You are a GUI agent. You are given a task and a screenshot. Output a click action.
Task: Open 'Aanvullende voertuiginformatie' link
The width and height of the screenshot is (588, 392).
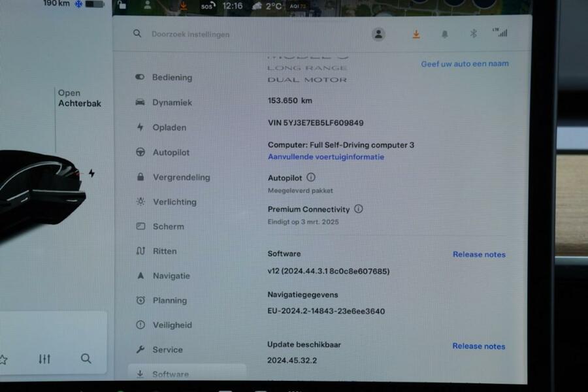point(326,157)
